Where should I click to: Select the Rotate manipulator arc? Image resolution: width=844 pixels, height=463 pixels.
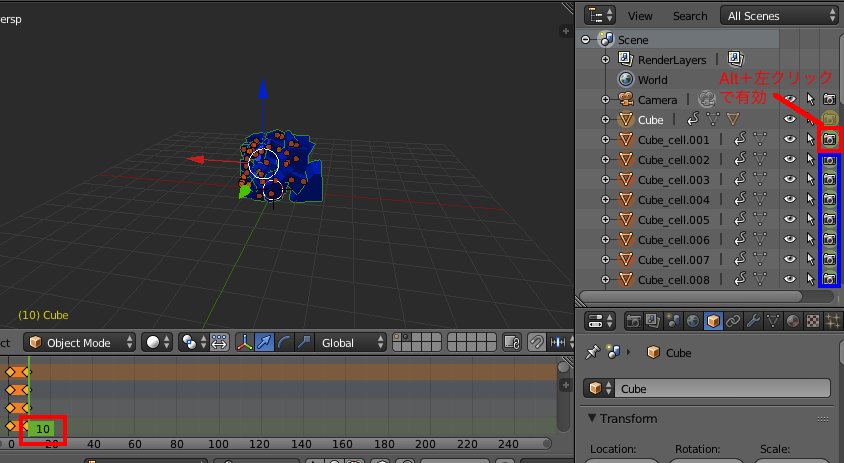pyautogui.click(x=284, y=342)
